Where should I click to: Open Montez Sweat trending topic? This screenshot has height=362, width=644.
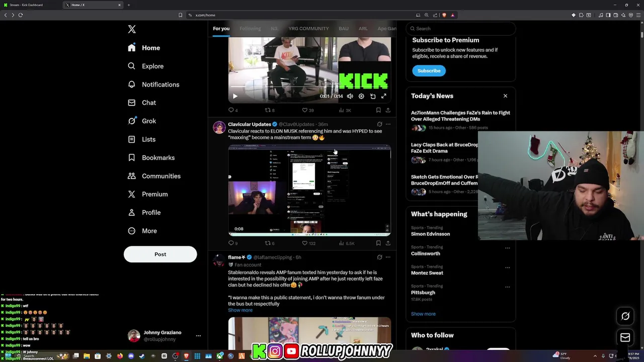tap(427, 273)
